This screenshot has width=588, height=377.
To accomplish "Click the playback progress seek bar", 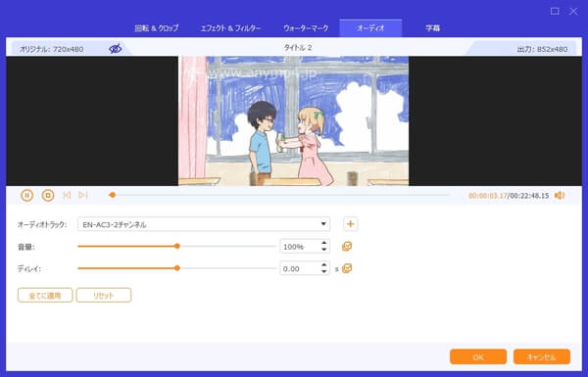I will [278, 195].
